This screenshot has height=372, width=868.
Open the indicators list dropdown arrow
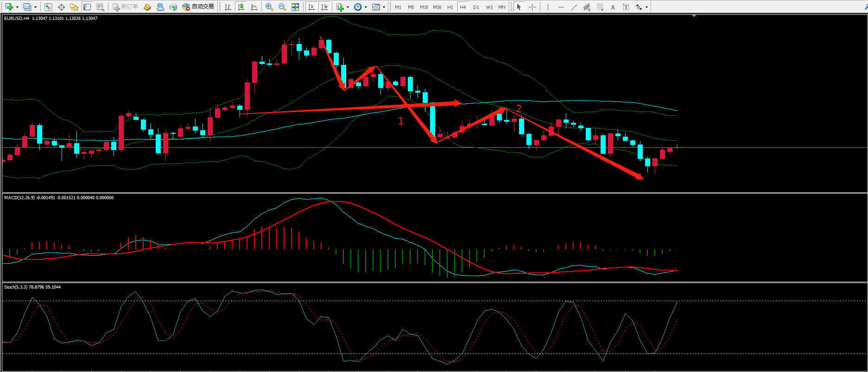pyautogui.click(x=348, y=7)
